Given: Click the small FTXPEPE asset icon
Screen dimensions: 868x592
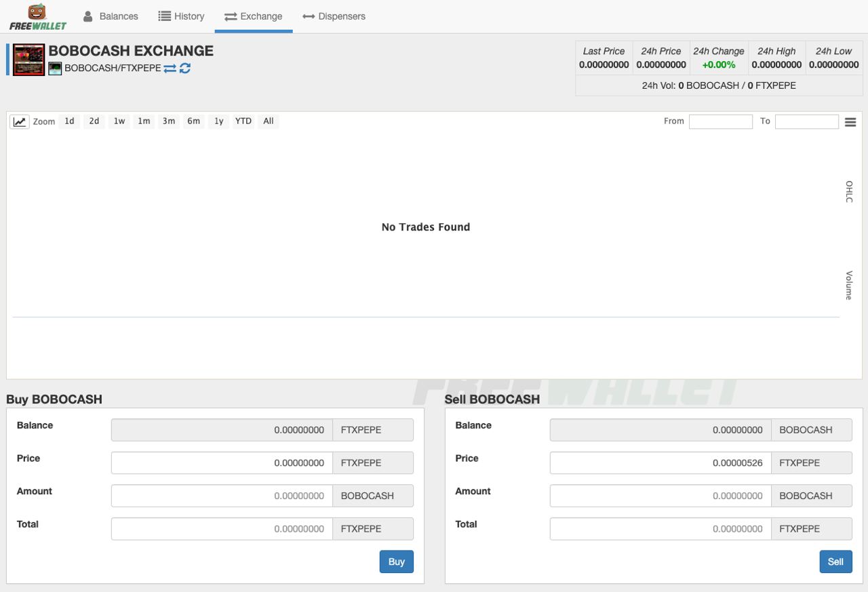Looking at the screenshot, I should [55, 68].
